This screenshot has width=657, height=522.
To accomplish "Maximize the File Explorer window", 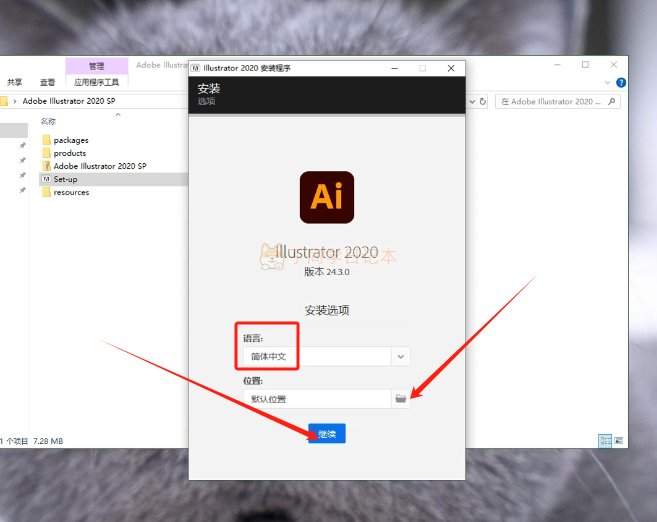I will pyautogui.click(x=585, y=65).
